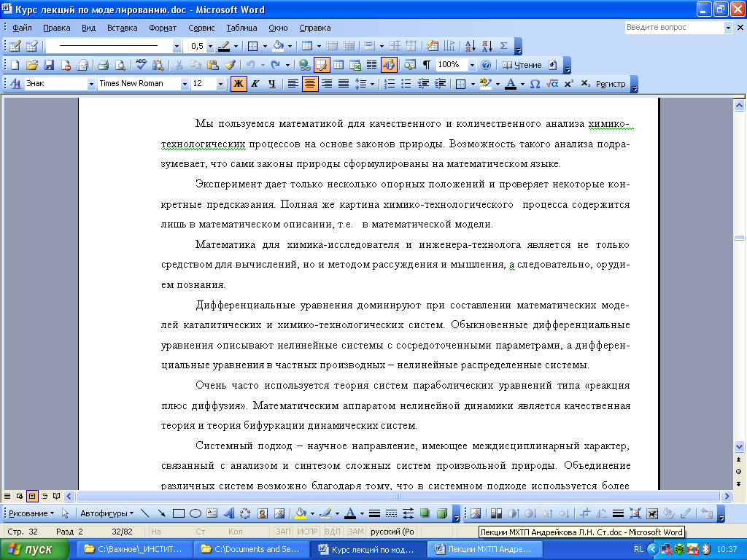Open Рисование menu on drawing toolbar
Image resolution: width=747 pixels, height=560 pixels.
31,513
